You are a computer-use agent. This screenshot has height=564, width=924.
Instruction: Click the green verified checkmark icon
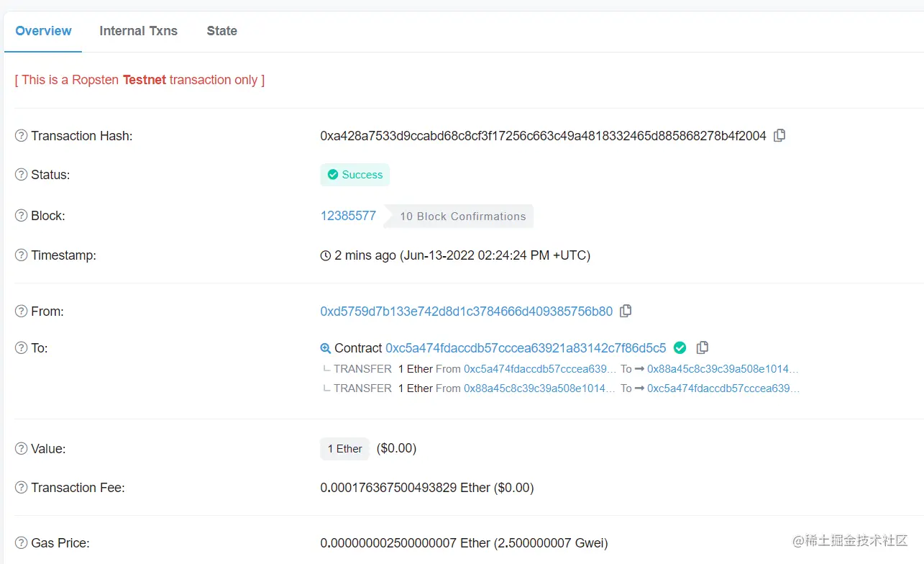[x=680, y=348]
